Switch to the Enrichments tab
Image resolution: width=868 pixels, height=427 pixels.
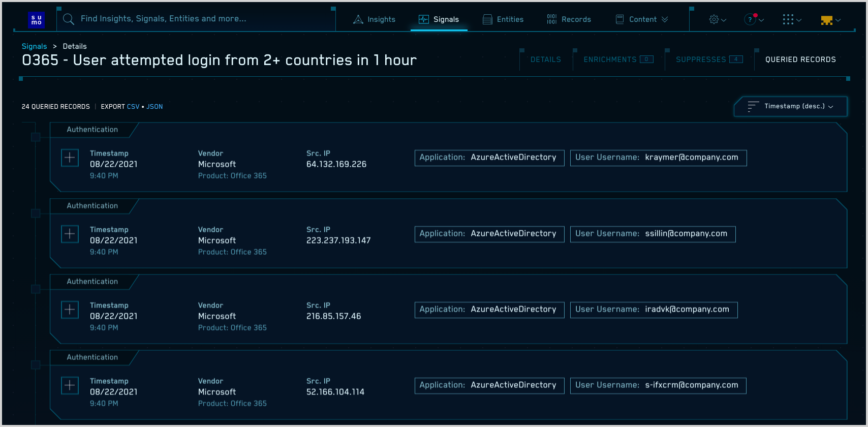pos(617,59)
